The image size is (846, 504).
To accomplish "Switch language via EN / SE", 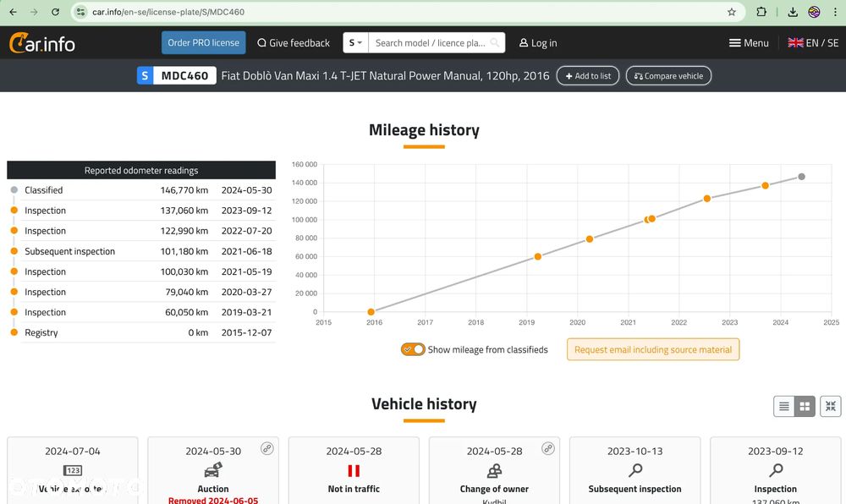I will tap(813, 42).
